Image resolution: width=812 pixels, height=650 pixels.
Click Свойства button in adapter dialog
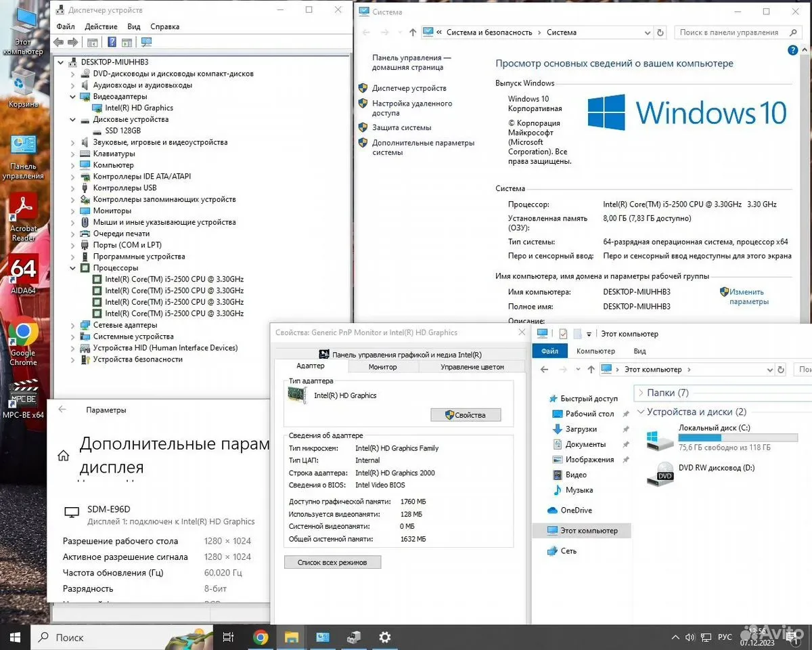coord(466,415)
